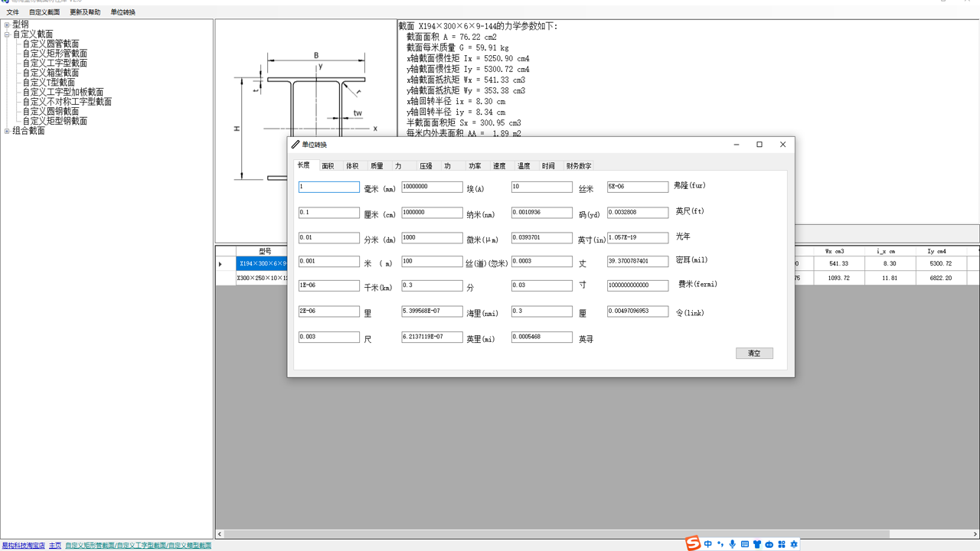Image resolution: width=980 pixels, height=551 pixels.
Task: Open the 易拉科技淘宝店 link
Action: [x=23, y=546]
